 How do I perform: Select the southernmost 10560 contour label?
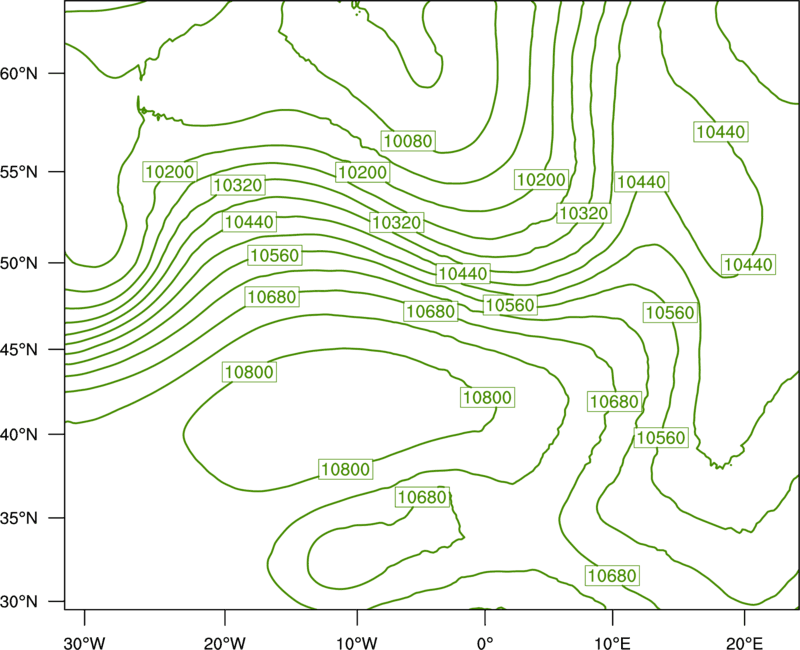click(x=661, y=438)
